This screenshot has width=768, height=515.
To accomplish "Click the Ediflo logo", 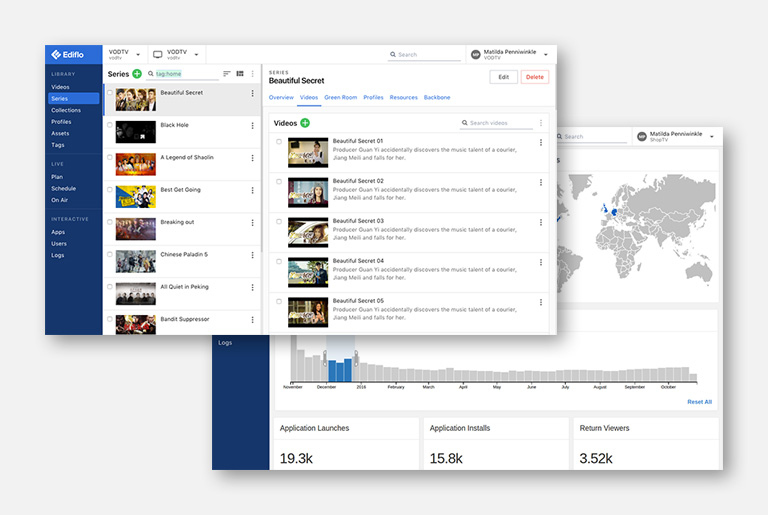I will coord(68,54).
